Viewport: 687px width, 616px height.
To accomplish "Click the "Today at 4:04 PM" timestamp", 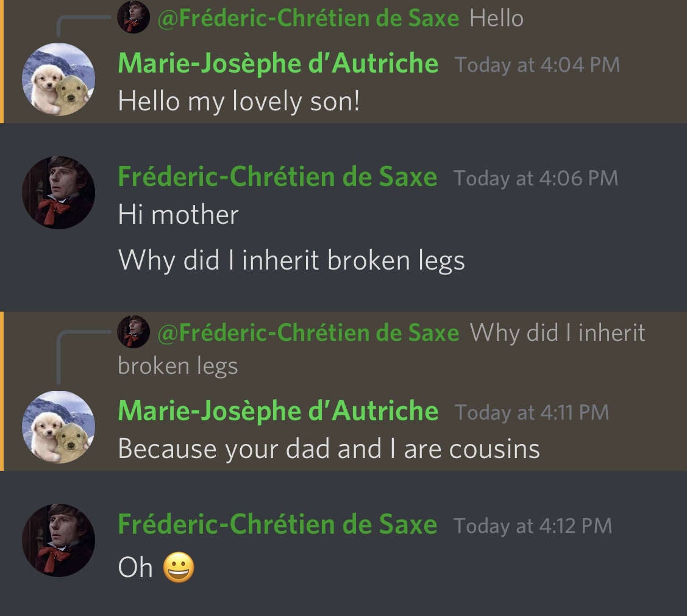I will [537, 65].
